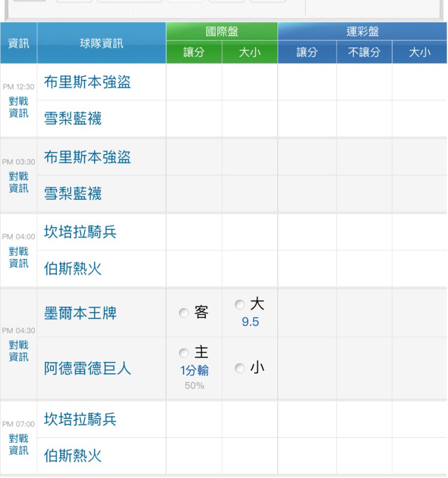
Task: Click the PM 03:30 time label
Action: 19,162
